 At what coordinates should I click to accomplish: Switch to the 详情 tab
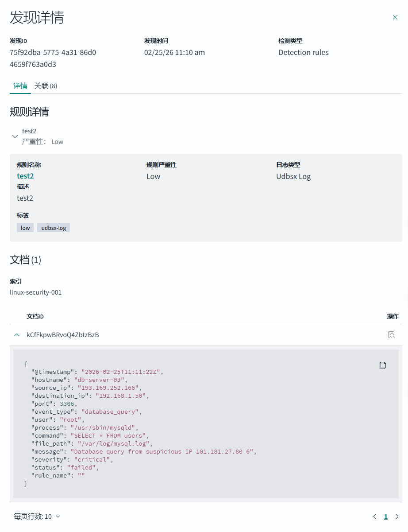click(x=20, y=86)
